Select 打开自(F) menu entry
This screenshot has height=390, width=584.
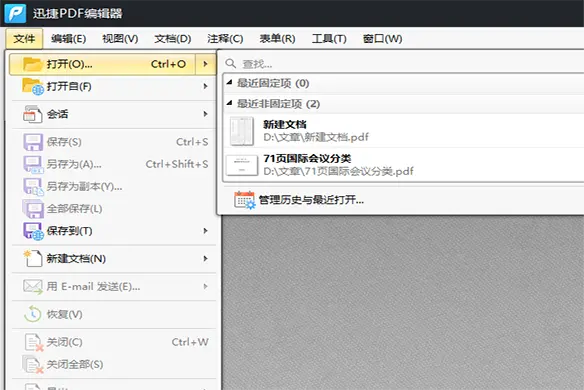pos(112,86)
